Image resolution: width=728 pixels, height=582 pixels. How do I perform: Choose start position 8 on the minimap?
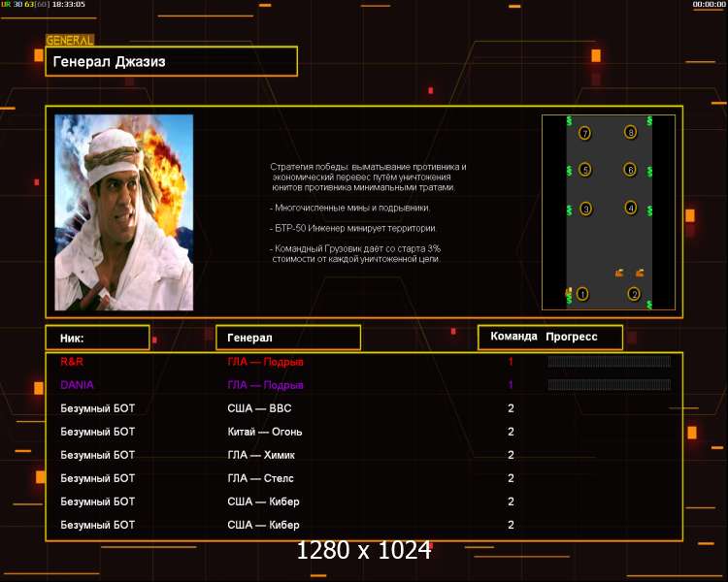[630, 133]
